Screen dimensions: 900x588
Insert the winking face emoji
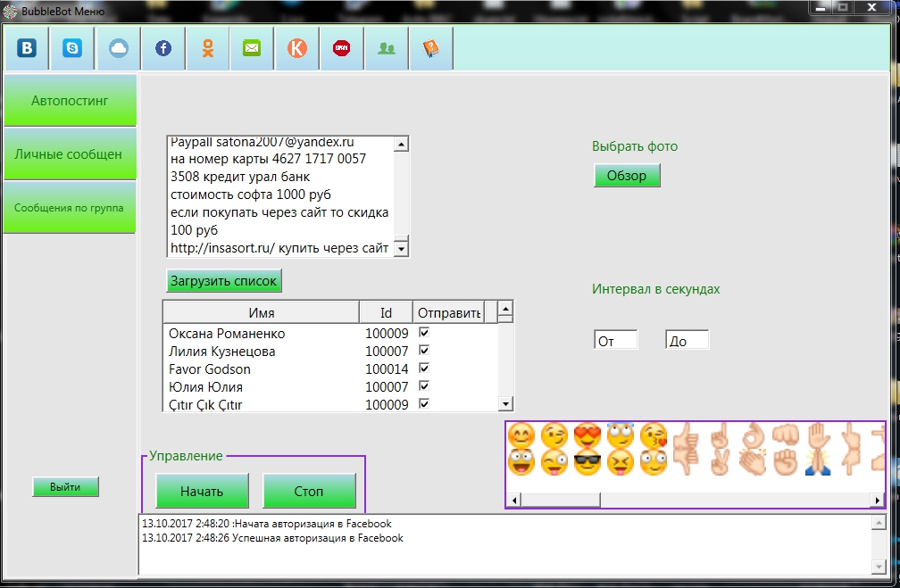[554, 436]
